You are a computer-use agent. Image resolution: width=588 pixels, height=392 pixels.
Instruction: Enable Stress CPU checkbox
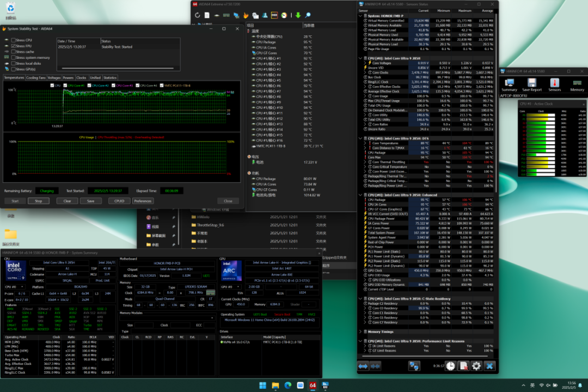pyautogui.click(x=14, y=40)
